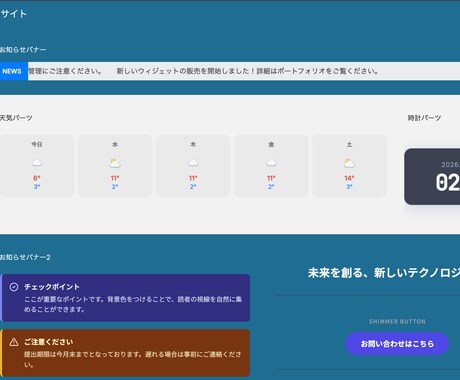
Task: Select the 木 weather forecast card
Action: point(193,165)
